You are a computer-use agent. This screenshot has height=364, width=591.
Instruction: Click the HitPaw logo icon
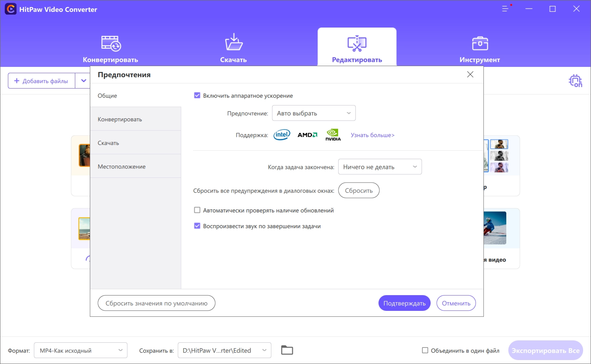pyautogui.click(x=11, y=9)
